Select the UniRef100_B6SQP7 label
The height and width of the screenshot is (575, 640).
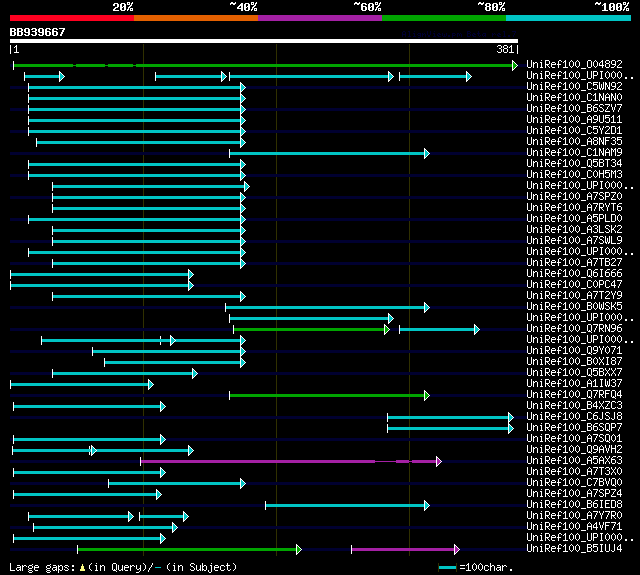tap(574, 428)
